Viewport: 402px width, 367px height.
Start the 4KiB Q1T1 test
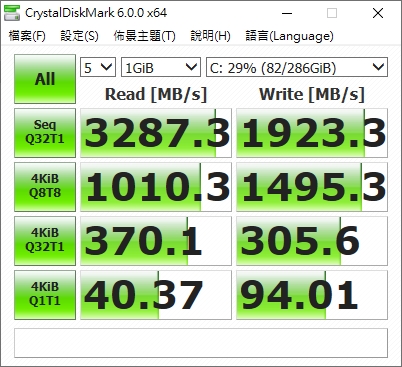[45, 295]
